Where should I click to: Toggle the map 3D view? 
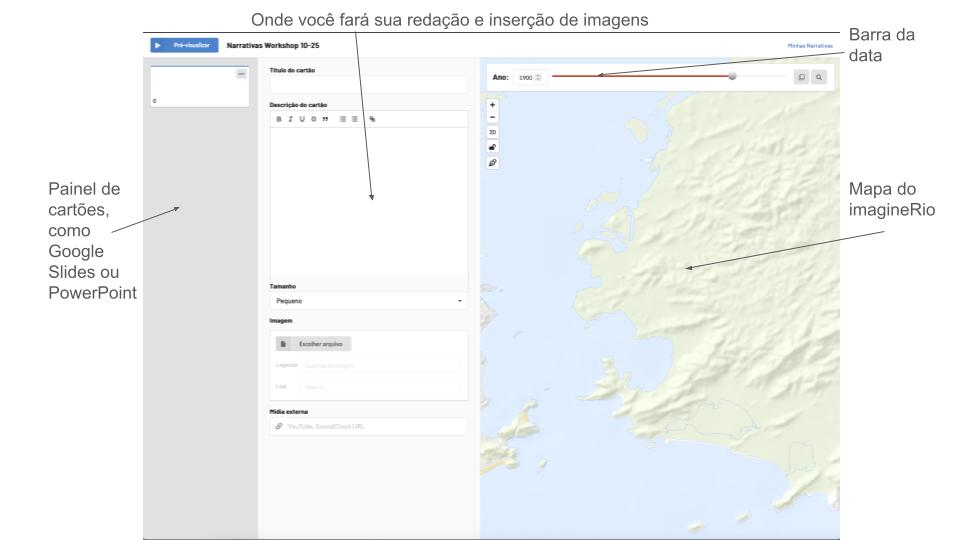pyautogui.click(x=492, y=131)
